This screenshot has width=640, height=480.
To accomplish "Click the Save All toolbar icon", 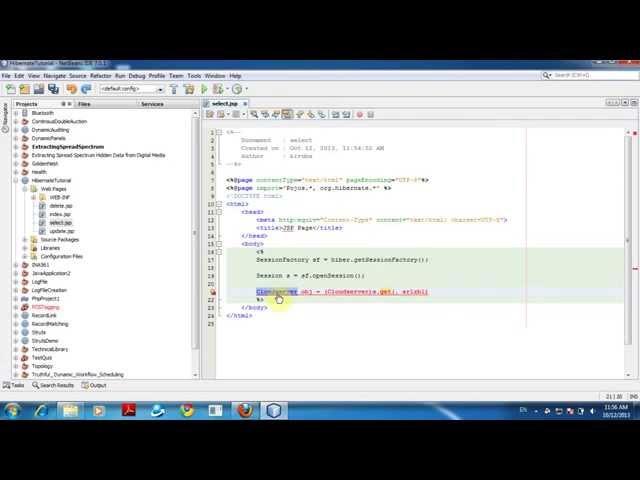I will pyautogui.click(x=53, y=89).
